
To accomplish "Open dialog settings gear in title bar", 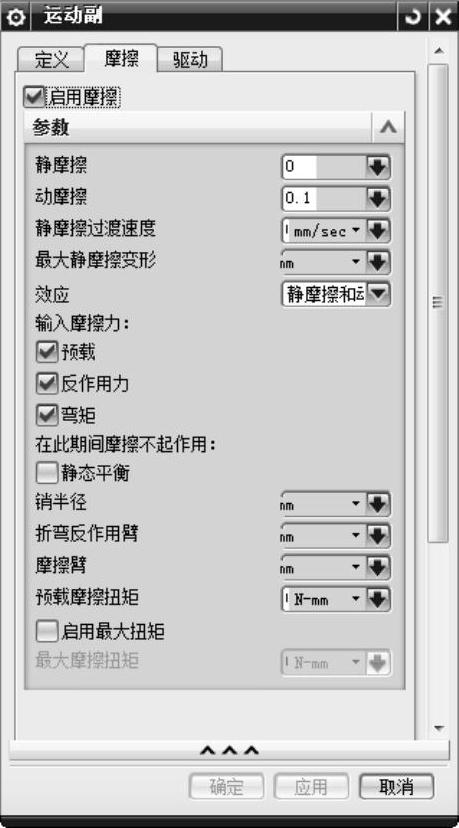I will [x=15, y=17].
